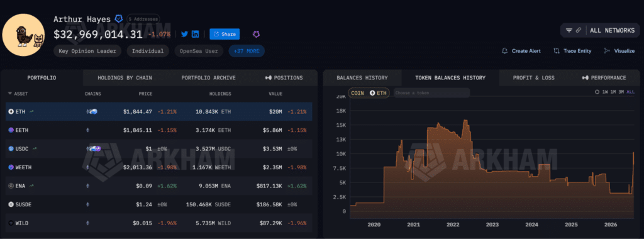The image size is (644, 239).
Task: Show the 5 Addresses list
Action: (x=143, y=19)
